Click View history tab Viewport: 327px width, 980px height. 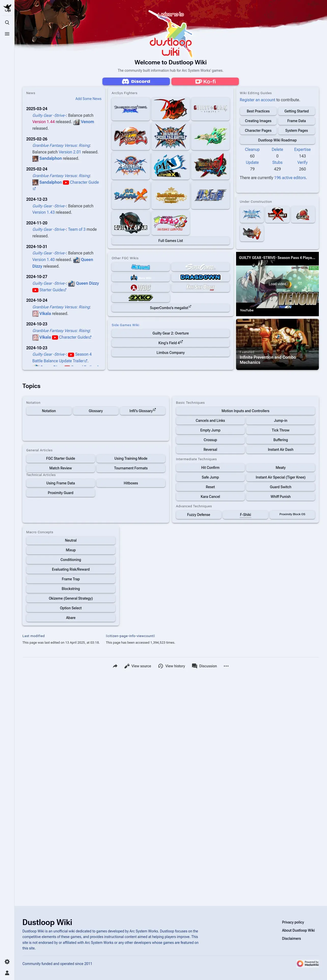tap(171, 666)
